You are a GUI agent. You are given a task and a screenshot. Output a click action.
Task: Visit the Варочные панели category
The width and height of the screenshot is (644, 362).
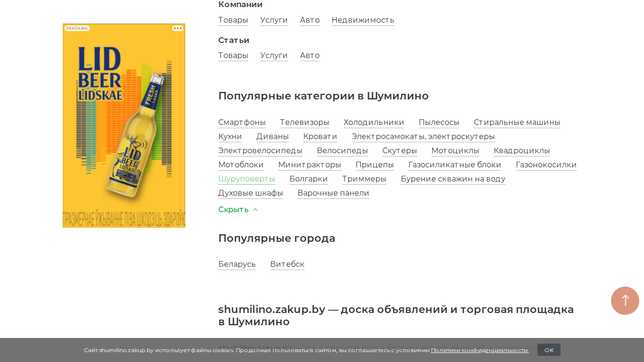333,193
